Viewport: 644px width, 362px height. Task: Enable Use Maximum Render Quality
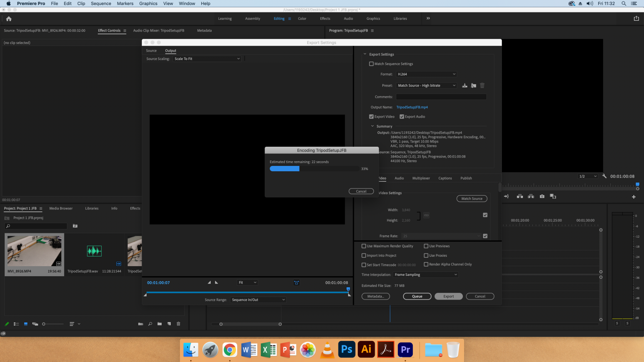[x=364, y=246]
